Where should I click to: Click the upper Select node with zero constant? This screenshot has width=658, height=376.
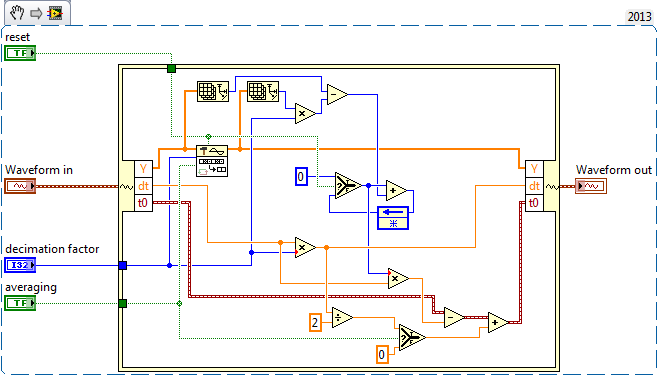348,185
